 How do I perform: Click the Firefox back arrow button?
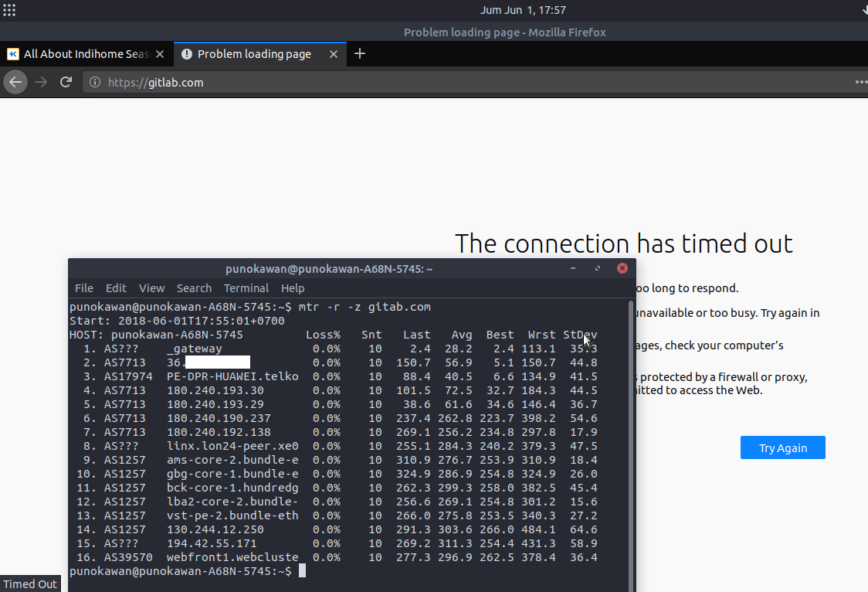[x=15, y=82]
